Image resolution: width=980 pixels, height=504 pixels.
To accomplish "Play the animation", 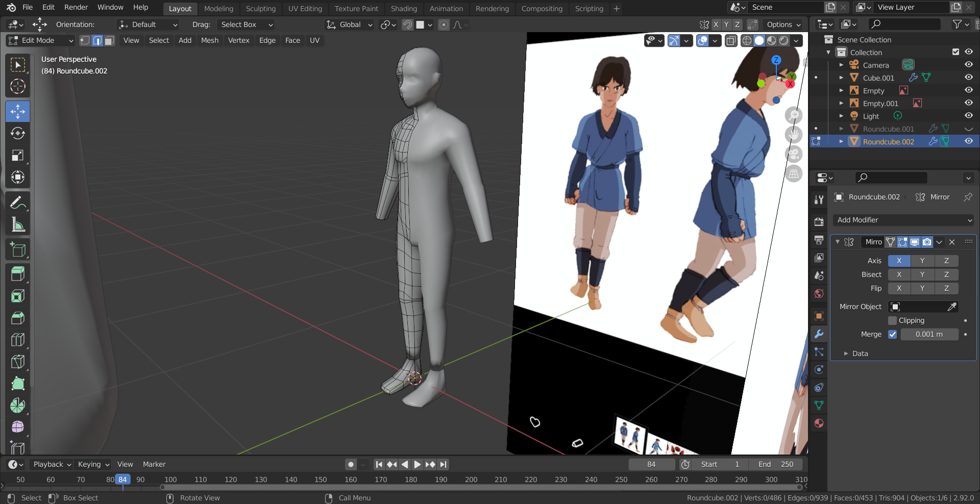I will [418, 464].
